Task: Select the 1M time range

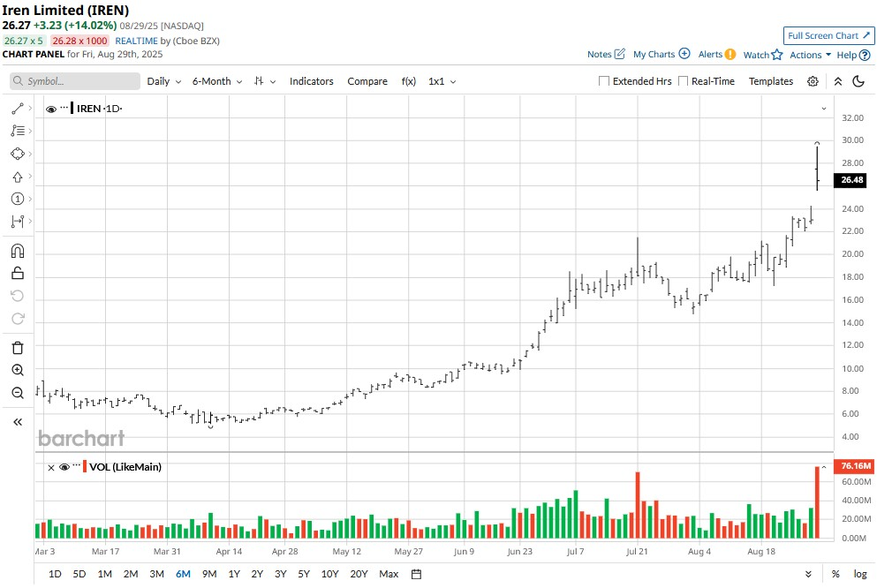Action: [104, 574]
